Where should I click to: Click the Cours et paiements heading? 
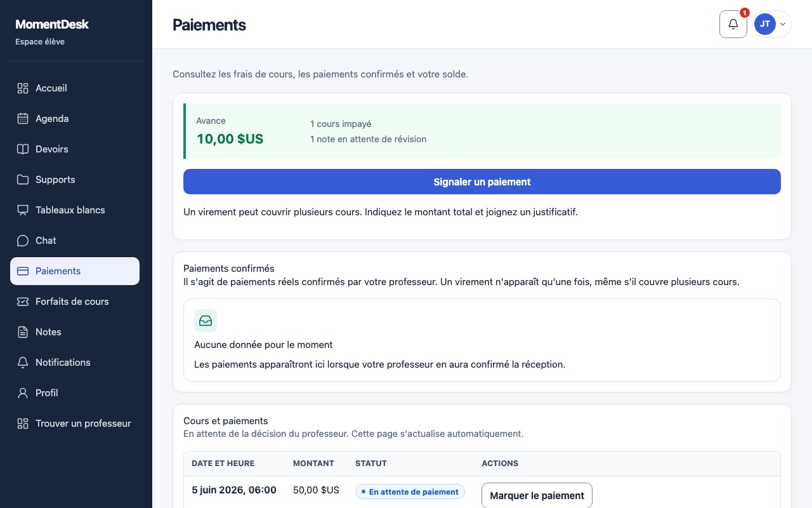226,421
